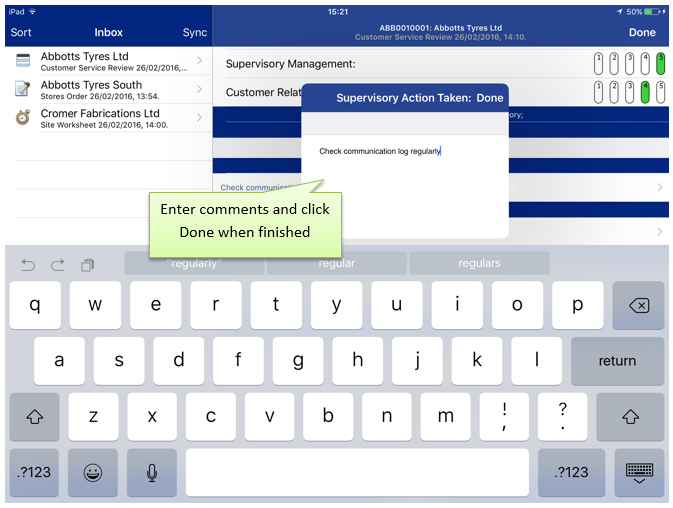
Task: Tap the return key
Action: click(x=617, y=361)
